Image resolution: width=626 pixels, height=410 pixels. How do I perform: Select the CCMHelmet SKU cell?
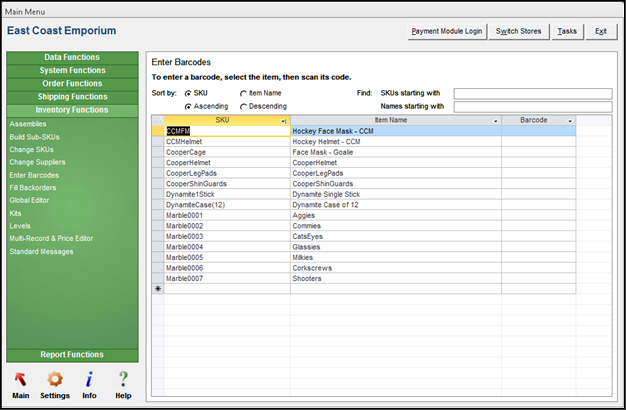coord(227,142)
